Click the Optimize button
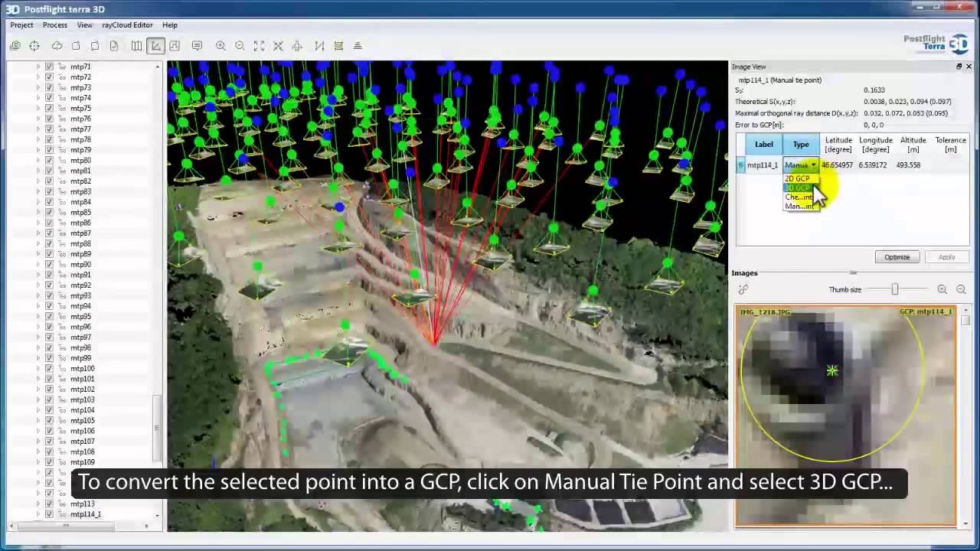Viewport: 980px width, 551px height. pos(897,257)
